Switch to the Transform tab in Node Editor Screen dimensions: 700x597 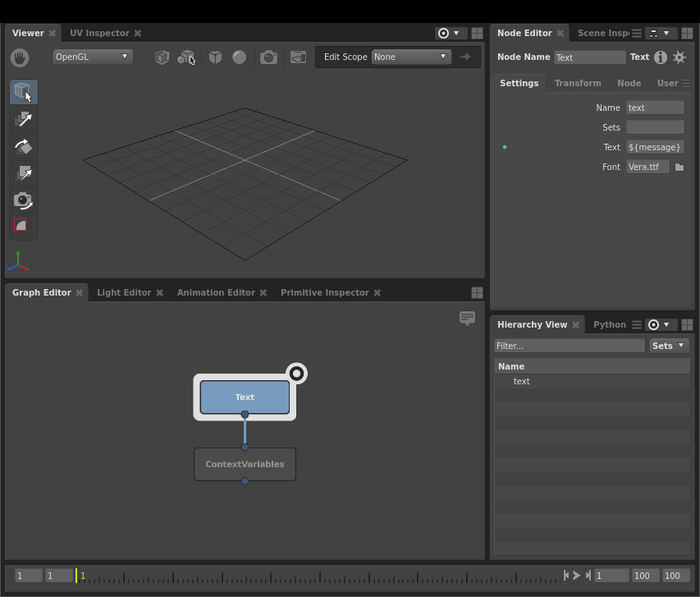578,83
